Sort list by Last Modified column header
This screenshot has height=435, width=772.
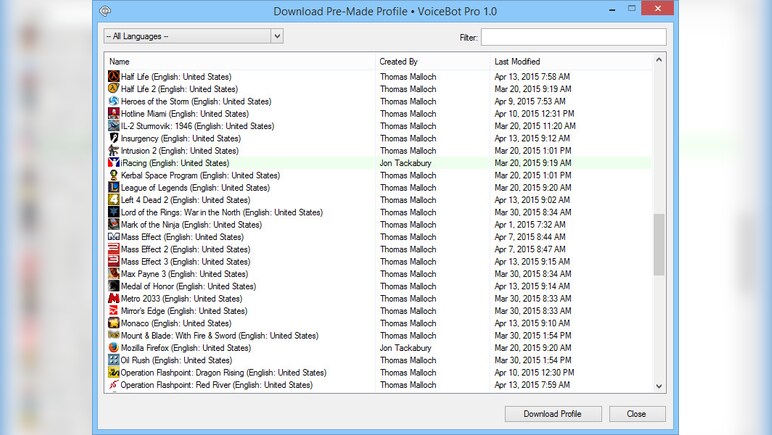[x=517, y=62]
